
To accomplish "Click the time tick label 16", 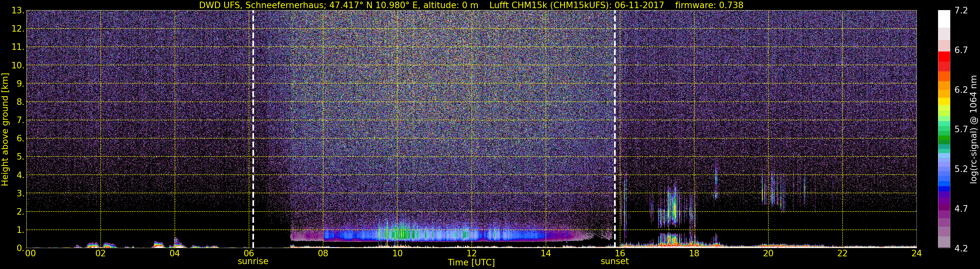I will coord(620,253).
